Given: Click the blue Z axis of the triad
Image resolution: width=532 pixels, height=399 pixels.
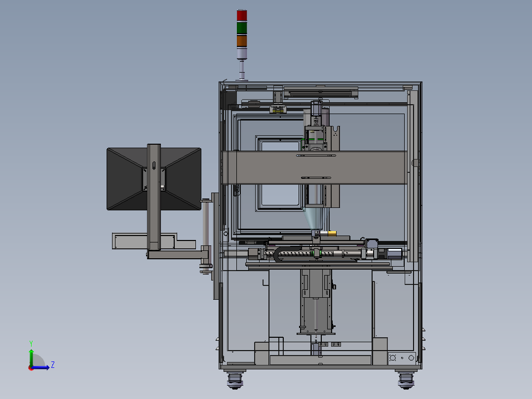Looking at the screenshot, I should pyautogui.click(x=40, y=367).
